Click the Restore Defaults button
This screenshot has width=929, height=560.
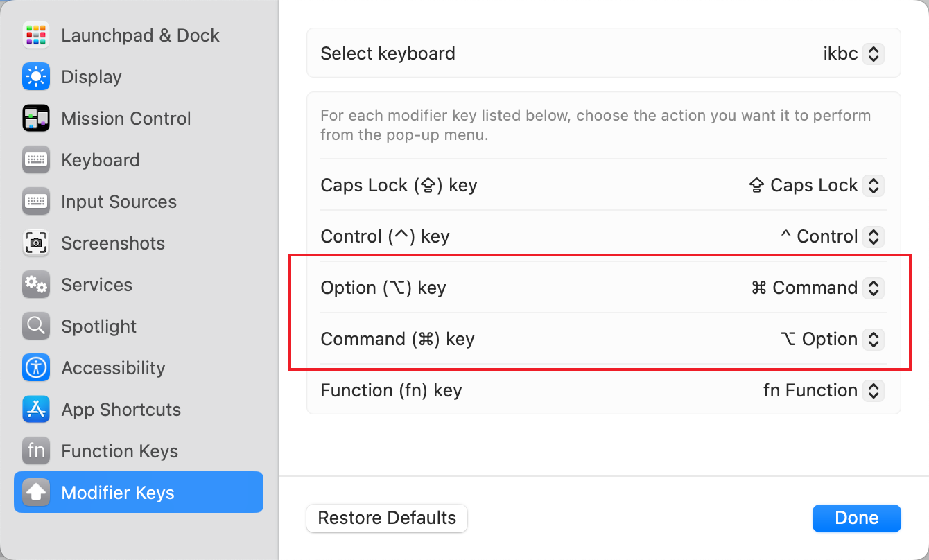[x=387, y=518]
